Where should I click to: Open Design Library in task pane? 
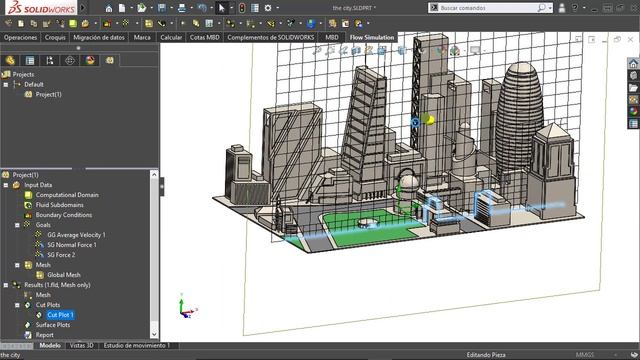pos(633,76)
